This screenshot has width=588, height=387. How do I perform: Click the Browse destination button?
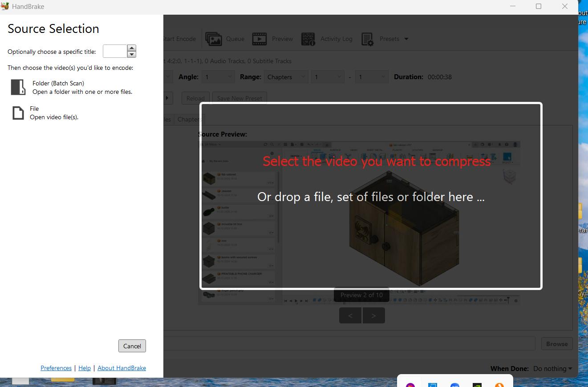pyautogui.click(x=557, y=344)
